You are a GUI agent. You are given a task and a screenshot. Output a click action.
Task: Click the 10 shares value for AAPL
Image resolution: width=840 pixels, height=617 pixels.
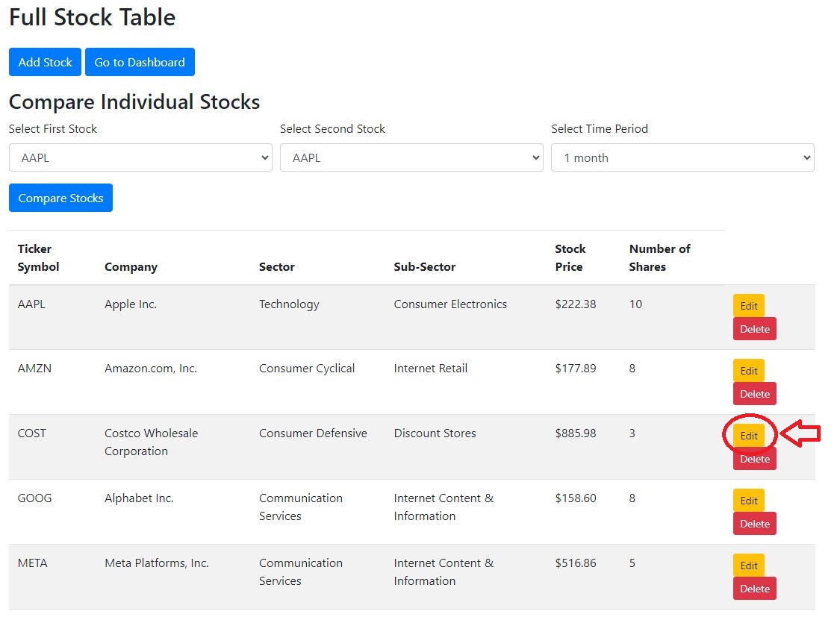[635, 304]
